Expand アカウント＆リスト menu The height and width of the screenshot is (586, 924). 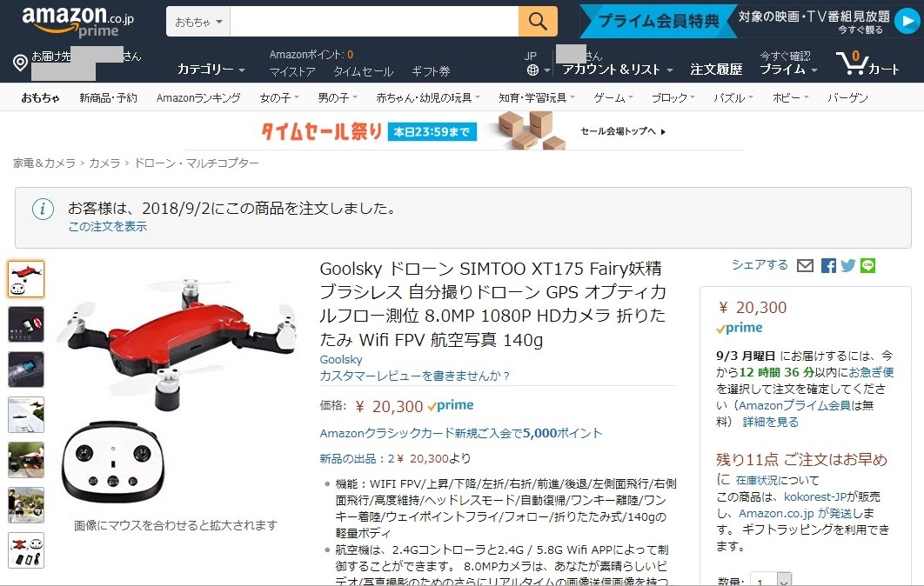[x=617, y=70]
